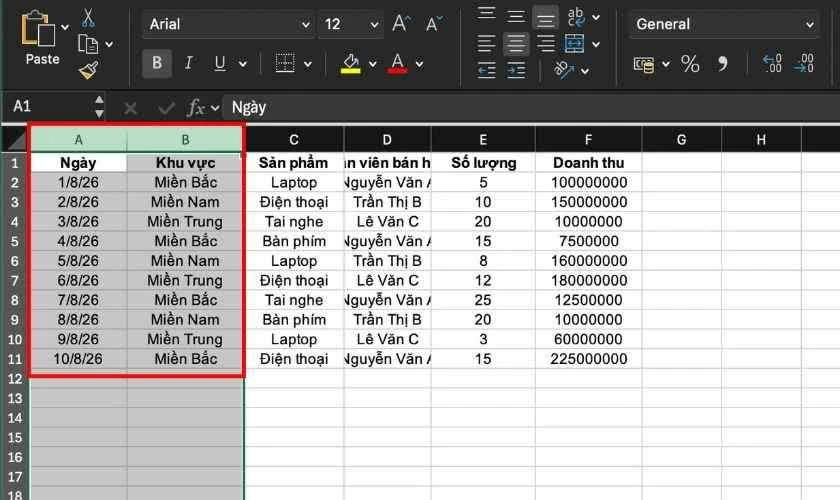Viewport: 840px width, 500px height.
Task: Select column H header
Action: tap(761, 140)
